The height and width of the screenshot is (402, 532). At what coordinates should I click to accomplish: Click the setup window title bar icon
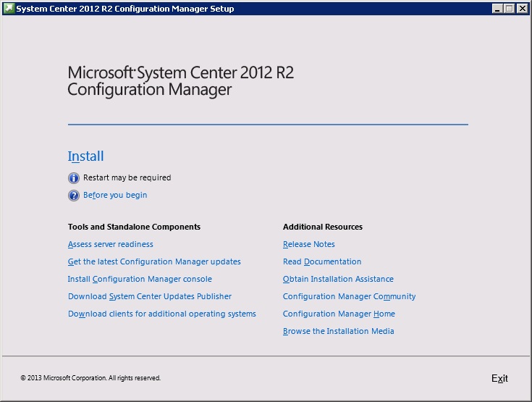(x=8, y=9)
